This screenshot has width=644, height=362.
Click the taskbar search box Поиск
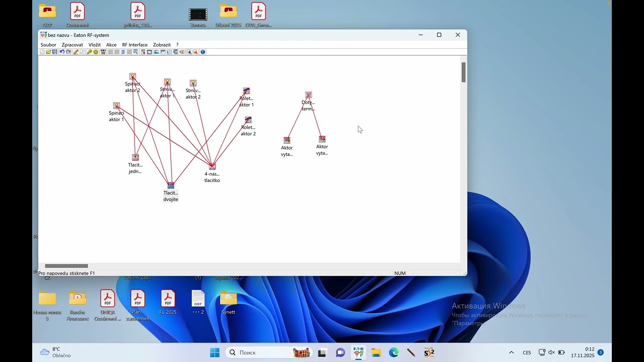click(269, 352)
